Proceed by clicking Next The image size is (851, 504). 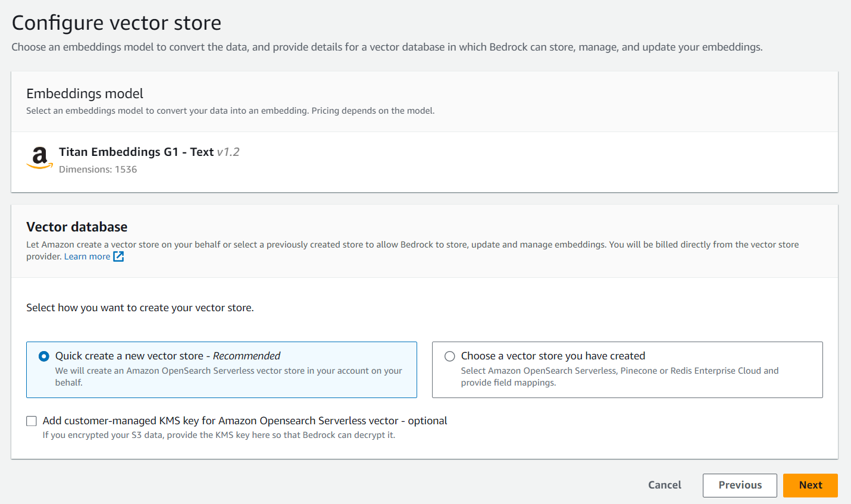[810, 485]
